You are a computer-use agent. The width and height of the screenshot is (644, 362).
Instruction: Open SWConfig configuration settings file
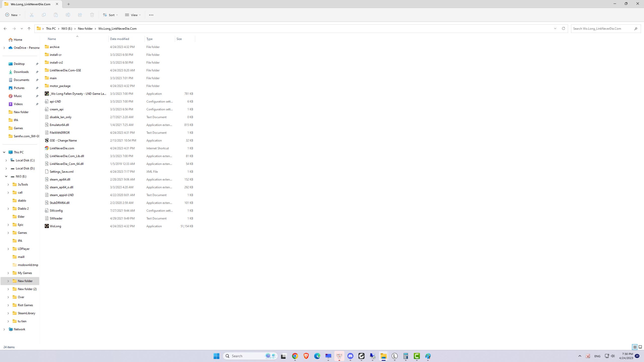click(56, 210)
